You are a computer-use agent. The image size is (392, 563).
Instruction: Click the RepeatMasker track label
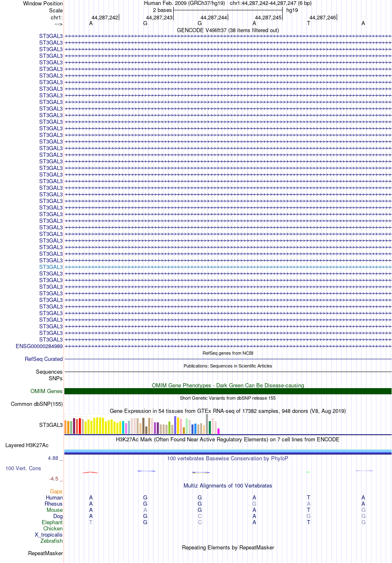coord(45,553)
